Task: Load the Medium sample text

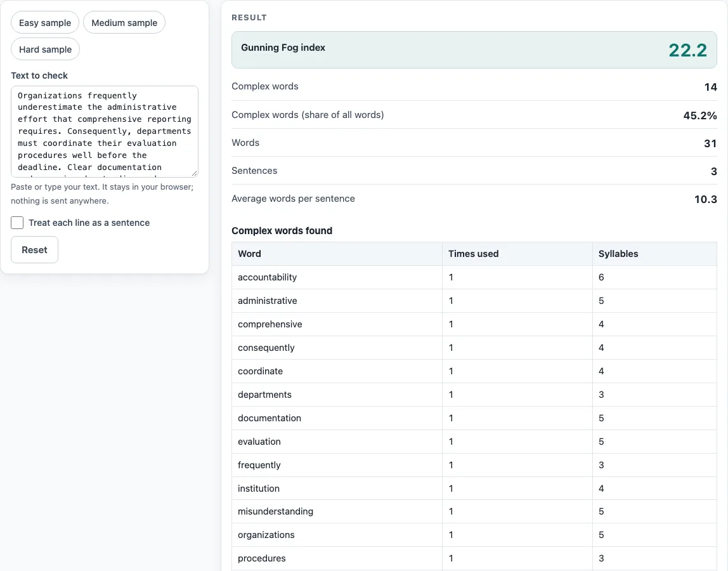Action: tap(124, 23)
